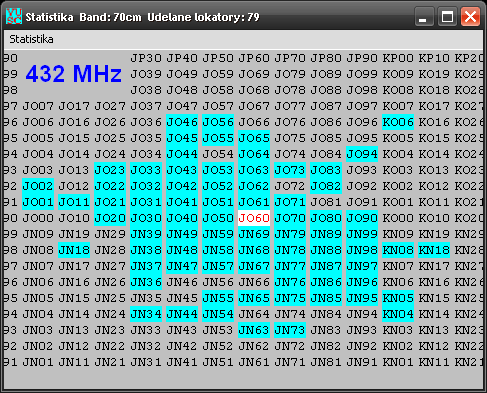Select highlighted locator JO71
This screenshot has height=393, width=487.
[290, 202]
